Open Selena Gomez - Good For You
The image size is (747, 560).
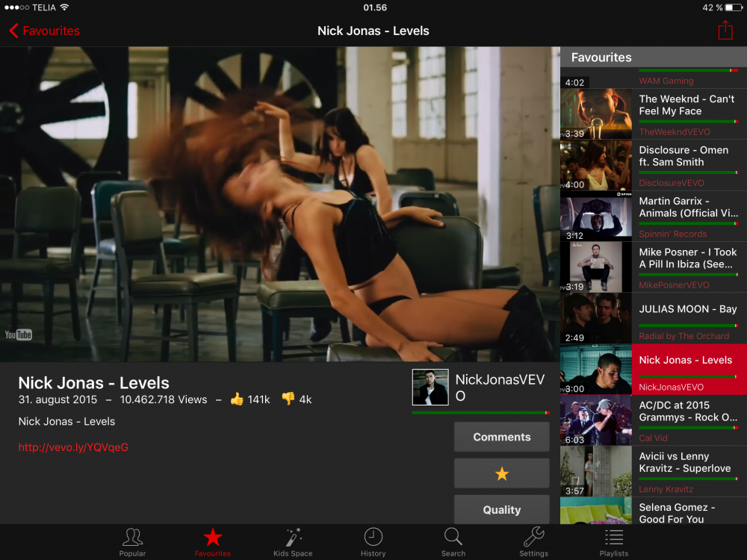click(x=654, y=511)
